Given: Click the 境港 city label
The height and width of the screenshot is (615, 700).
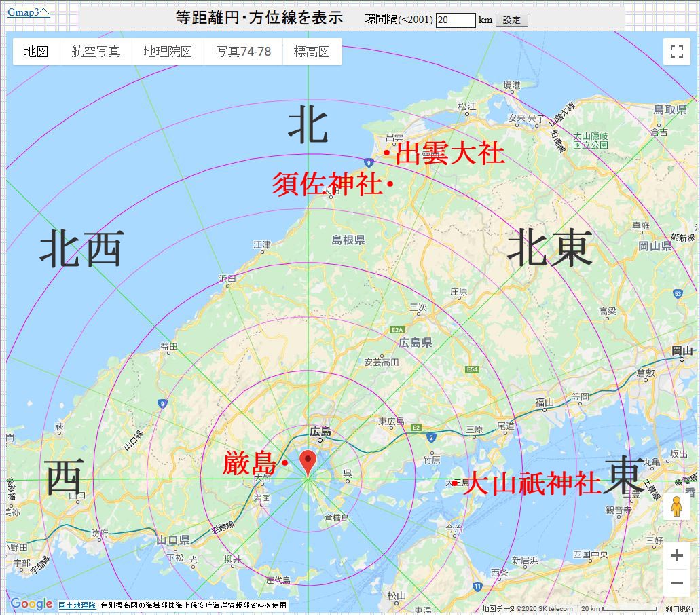Looking at the screenshot, I should pos(512,85).
